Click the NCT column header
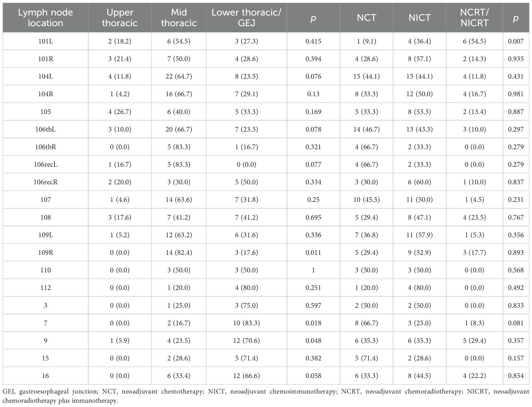532x407 pixels. (x=367, y=17)
